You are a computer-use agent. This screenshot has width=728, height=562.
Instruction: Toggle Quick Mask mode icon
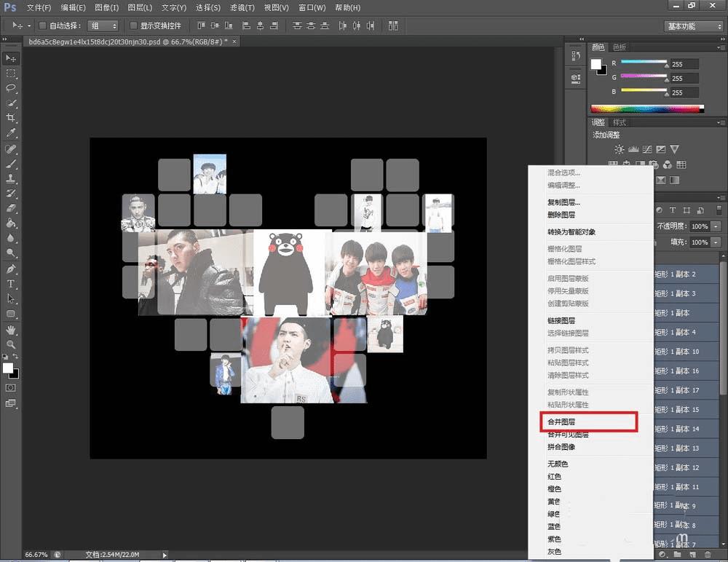click(11, 388)
